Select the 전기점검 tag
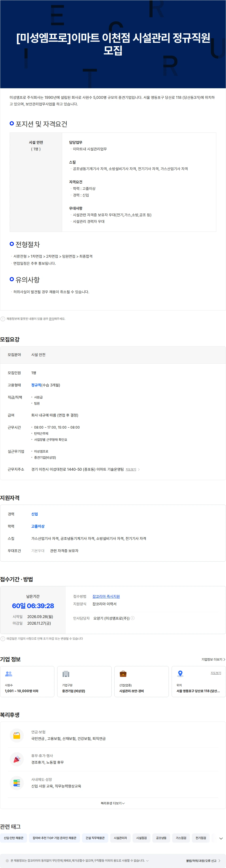 pos(201,838)
